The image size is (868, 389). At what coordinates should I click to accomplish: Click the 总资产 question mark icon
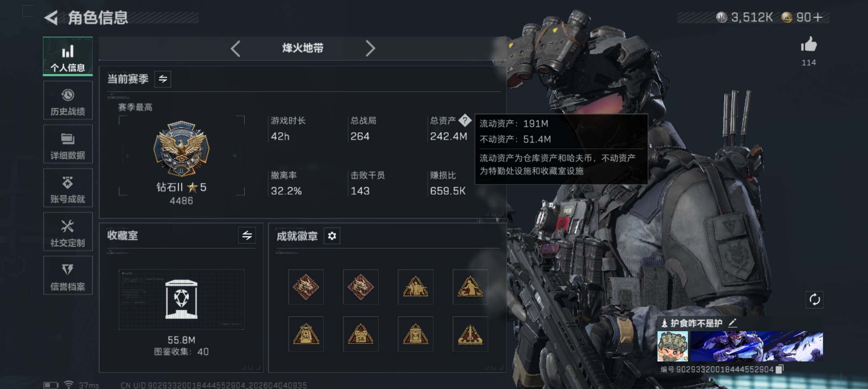click(x=465, y=120)
